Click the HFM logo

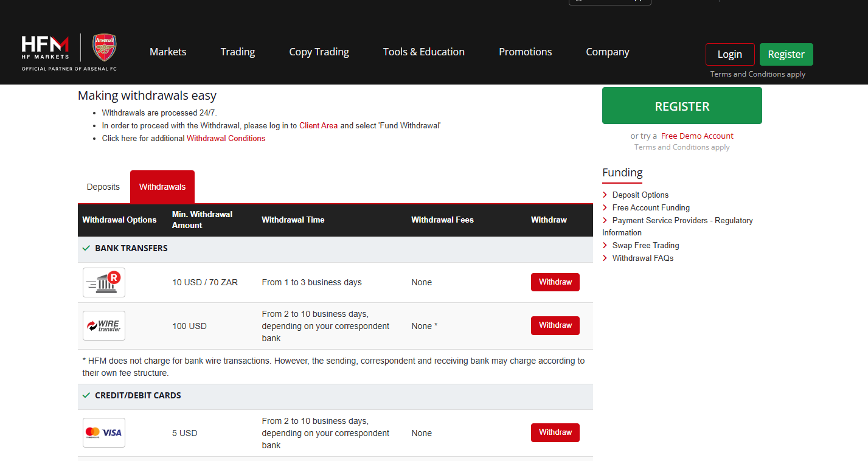[45, 47]
